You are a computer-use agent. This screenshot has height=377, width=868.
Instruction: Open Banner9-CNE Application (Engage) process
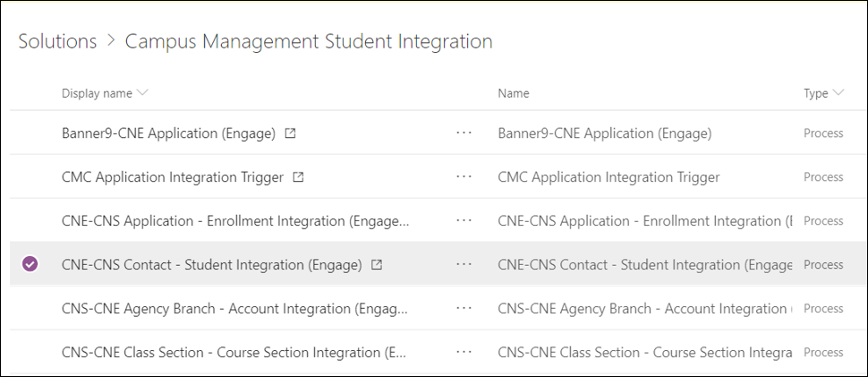(x=168, y=133)
